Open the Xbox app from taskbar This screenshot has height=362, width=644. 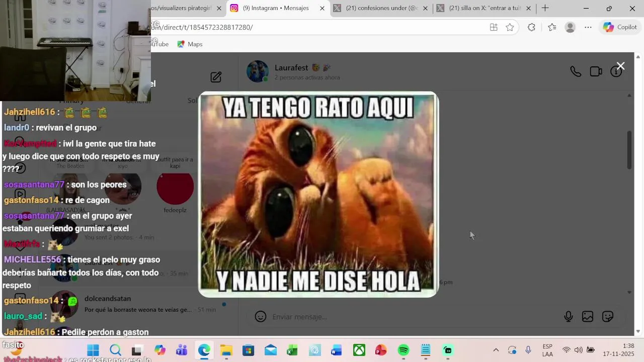point(359,350)
